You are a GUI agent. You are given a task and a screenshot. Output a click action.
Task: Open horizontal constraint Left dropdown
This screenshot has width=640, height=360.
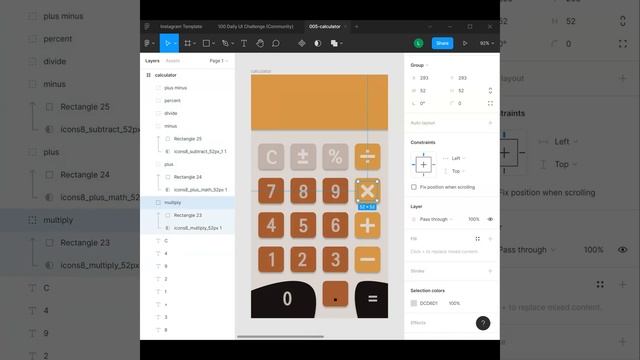tap(458, 158)
